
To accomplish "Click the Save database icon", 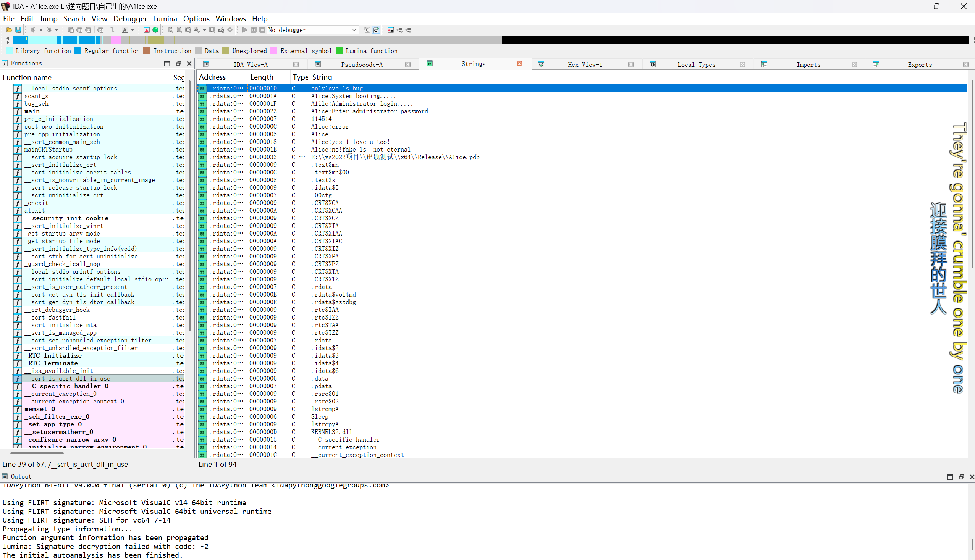I will click(x=18, y=30).
